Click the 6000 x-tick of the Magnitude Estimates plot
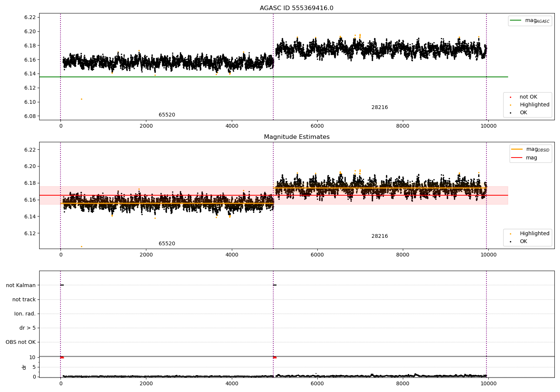Screen dimensions: 560x392 pyautogui.click(x=317, y=255)
